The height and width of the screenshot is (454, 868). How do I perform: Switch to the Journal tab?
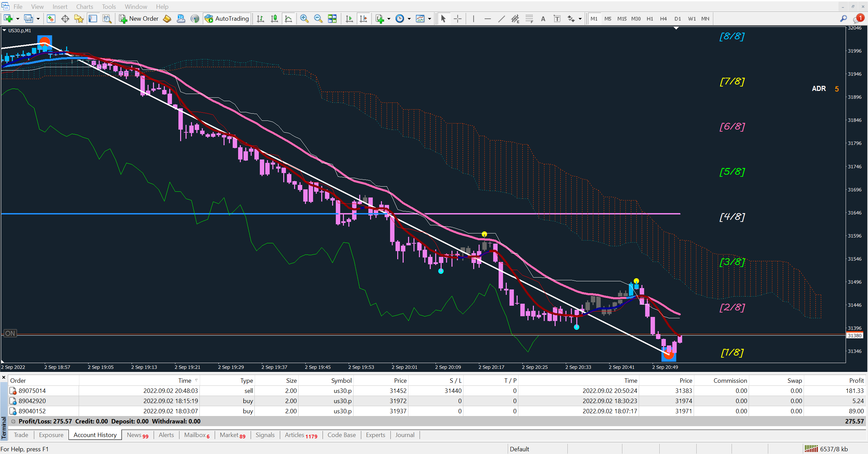(x=404, y=435)
